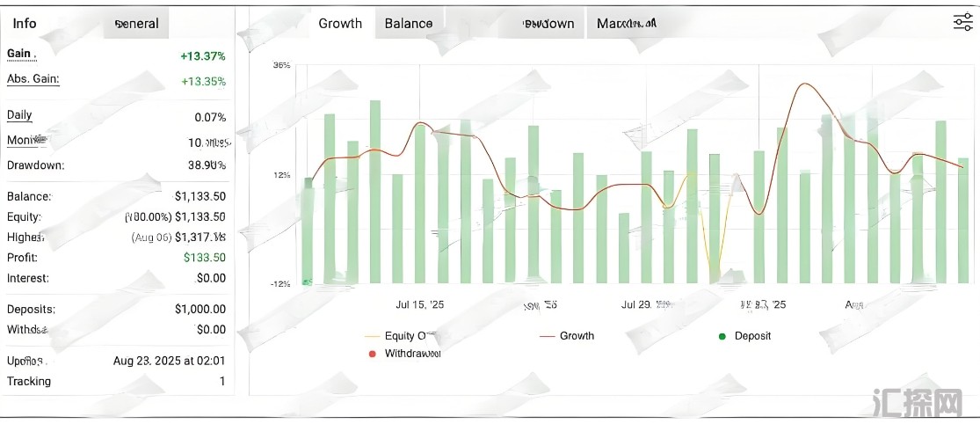Click the underlined Daily label
This screenshot has width=980, height=424.
19,115
